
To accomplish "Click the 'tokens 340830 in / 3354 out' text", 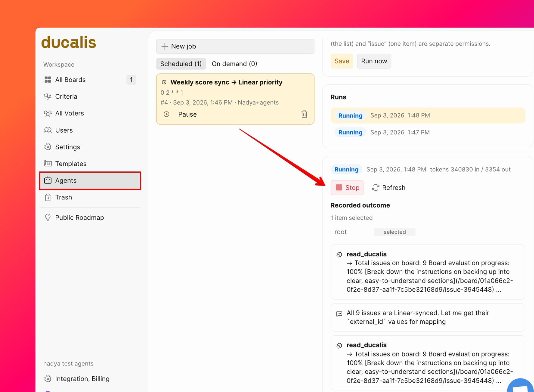I will (470, 169).
